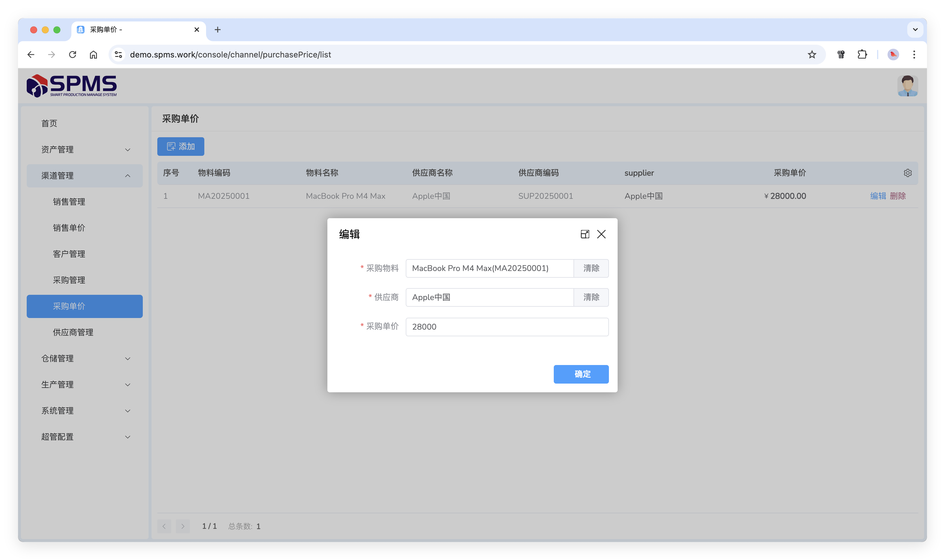Open the Chrome profile avatar

[893, 55]
